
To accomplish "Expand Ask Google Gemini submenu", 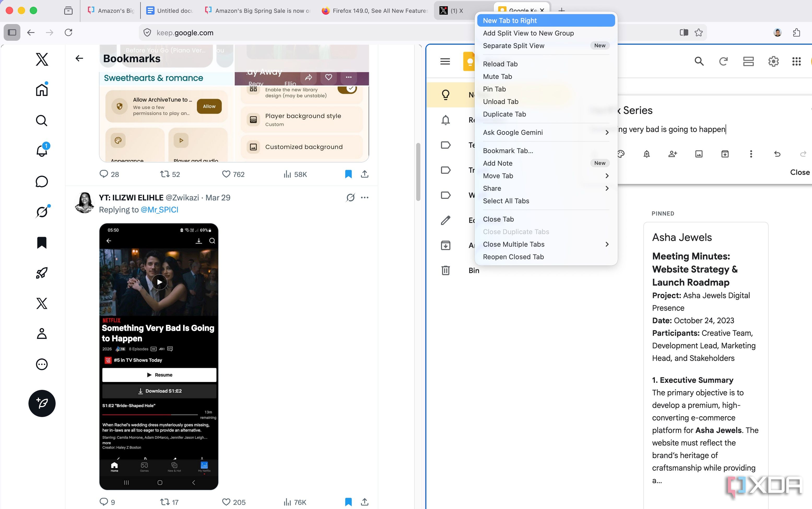I will point(546,132).
